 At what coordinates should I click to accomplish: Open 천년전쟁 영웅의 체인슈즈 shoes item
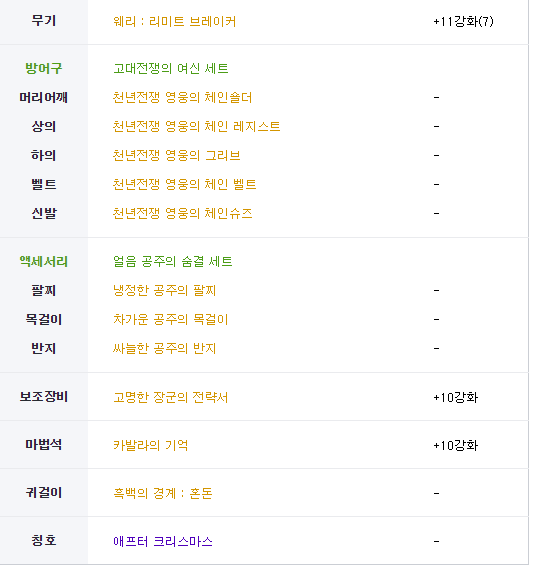click(182, 213)
